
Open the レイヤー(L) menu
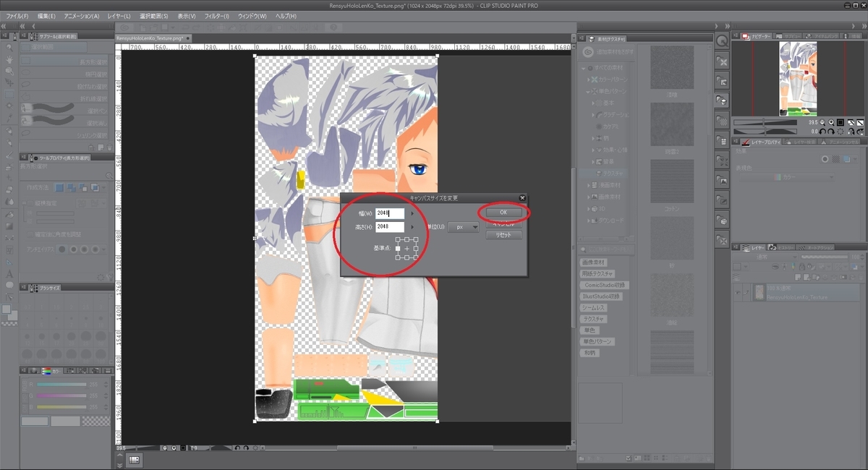tap(118, 16)
